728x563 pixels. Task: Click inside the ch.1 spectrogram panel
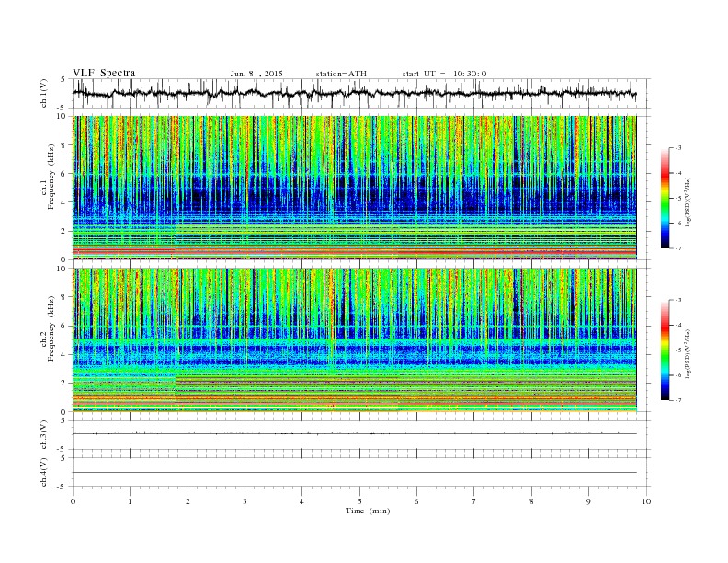click(x=354, y=188)
